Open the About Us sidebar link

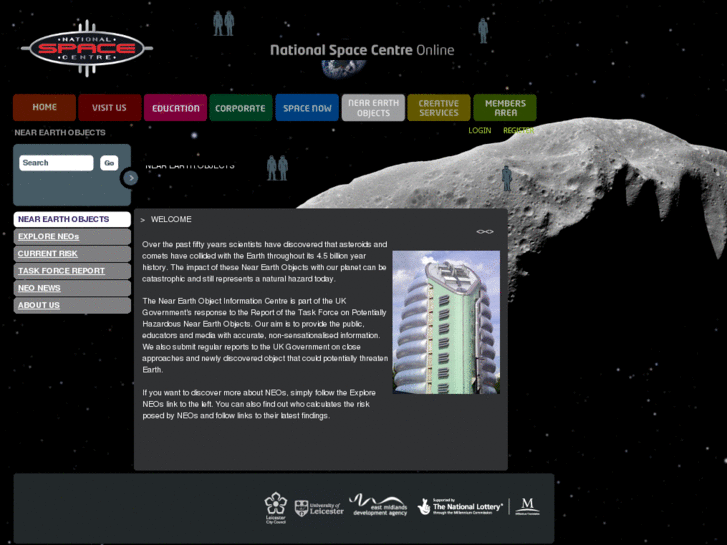click(72, 305)
